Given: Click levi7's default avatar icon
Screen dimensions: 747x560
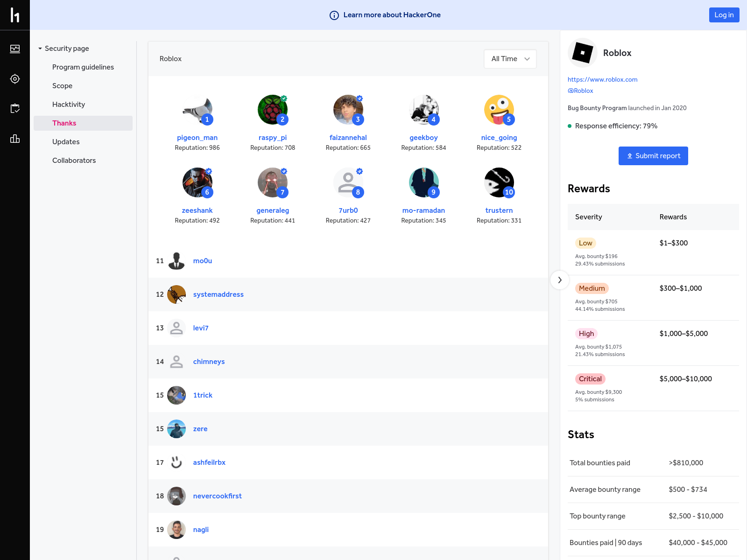Looking at the screenshot, I should [x=176, y=328].
